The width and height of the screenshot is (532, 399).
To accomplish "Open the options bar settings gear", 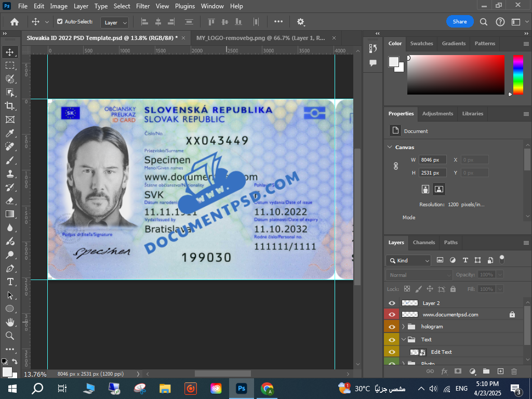I will [301, 22].
